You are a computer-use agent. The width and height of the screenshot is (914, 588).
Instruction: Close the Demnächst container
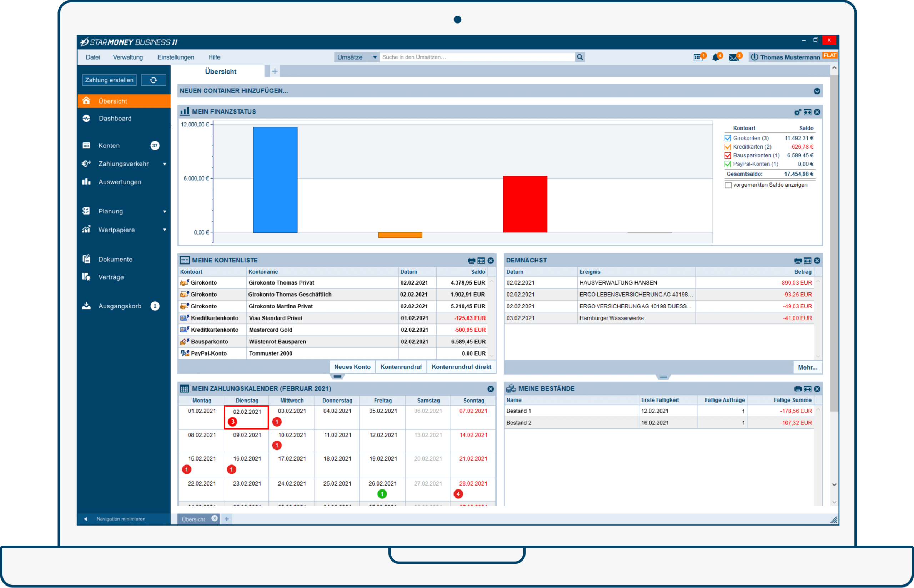coord(817,261)
